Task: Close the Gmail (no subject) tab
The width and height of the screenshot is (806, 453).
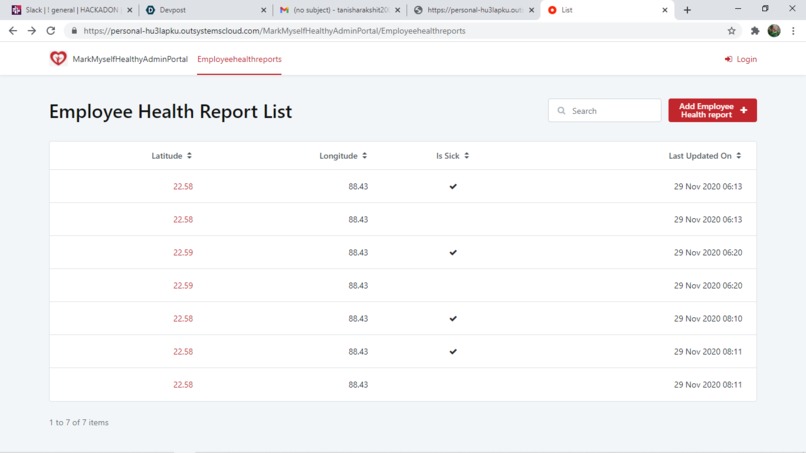Action: [x=397, y=10]
